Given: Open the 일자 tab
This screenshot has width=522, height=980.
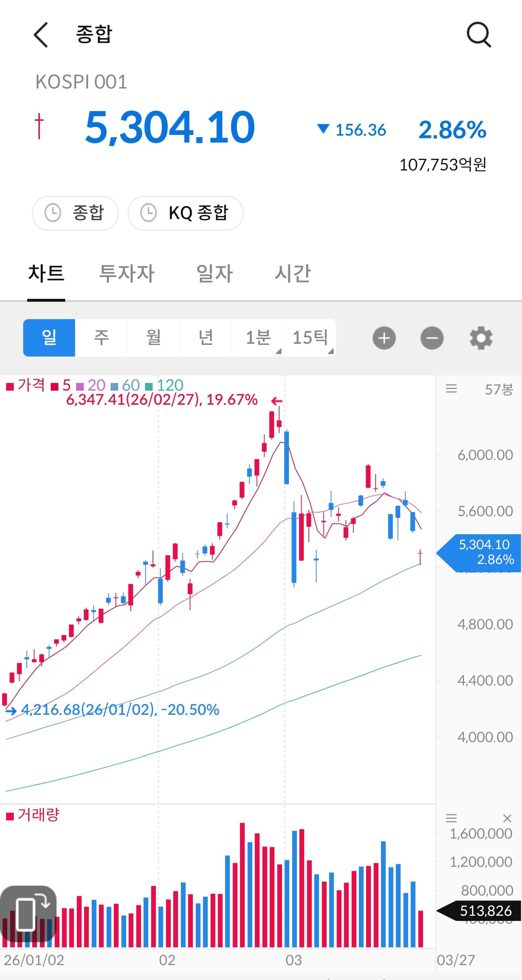Looking at the screenshot, I should click(x=214, y=273).
